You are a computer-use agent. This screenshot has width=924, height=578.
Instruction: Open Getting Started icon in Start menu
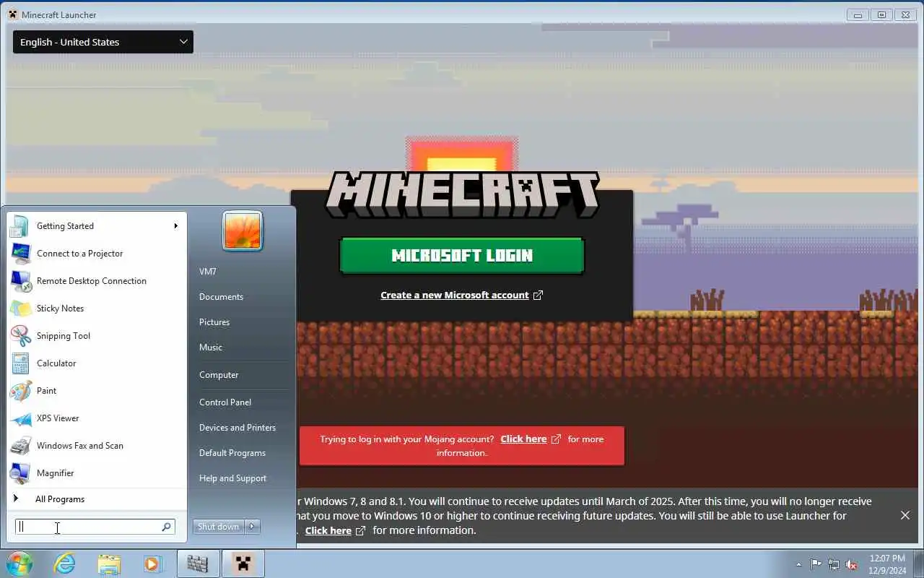pos(20,226)
